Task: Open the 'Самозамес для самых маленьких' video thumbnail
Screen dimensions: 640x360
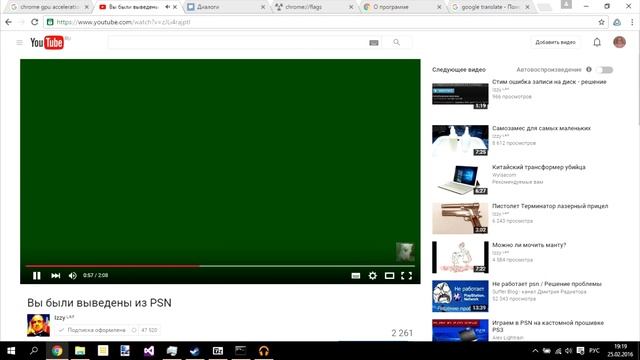Action: 460,140
